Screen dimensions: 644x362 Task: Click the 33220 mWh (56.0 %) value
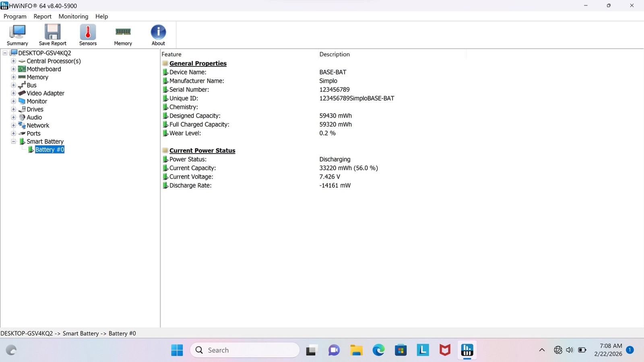pyautogui.click(x=349, y=168)
